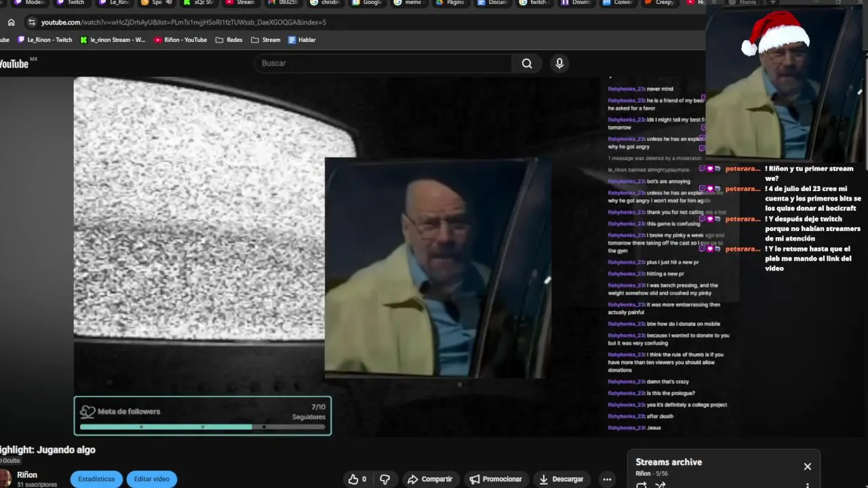Open site information icon in address bar
The width and height of the screenshot is (868, 488).
coord(31,22)
